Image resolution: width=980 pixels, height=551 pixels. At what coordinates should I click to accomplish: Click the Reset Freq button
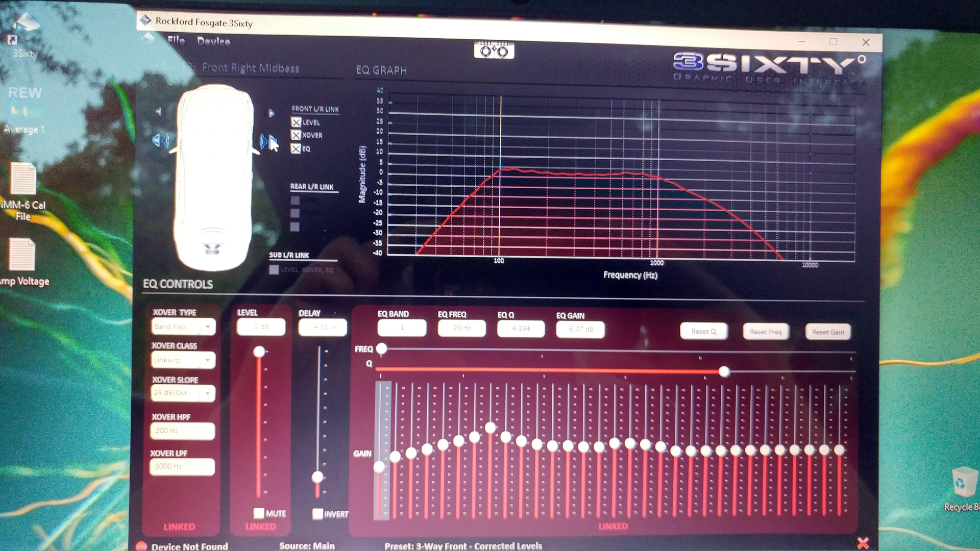click(x=766, y=332)
